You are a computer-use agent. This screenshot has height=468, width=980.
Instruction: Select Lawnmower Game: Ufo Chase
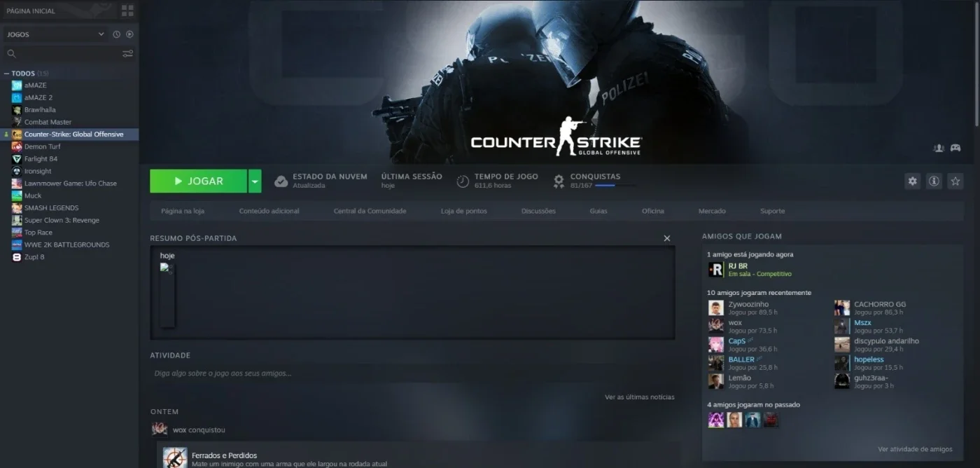coord(71,184)
